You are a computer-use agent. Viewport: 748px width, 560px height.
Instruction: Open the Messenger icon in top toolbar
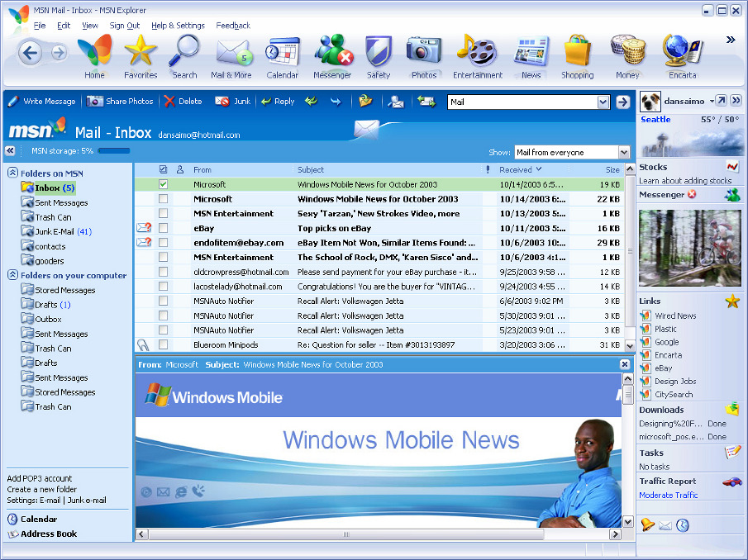click(x=332, y=54)
